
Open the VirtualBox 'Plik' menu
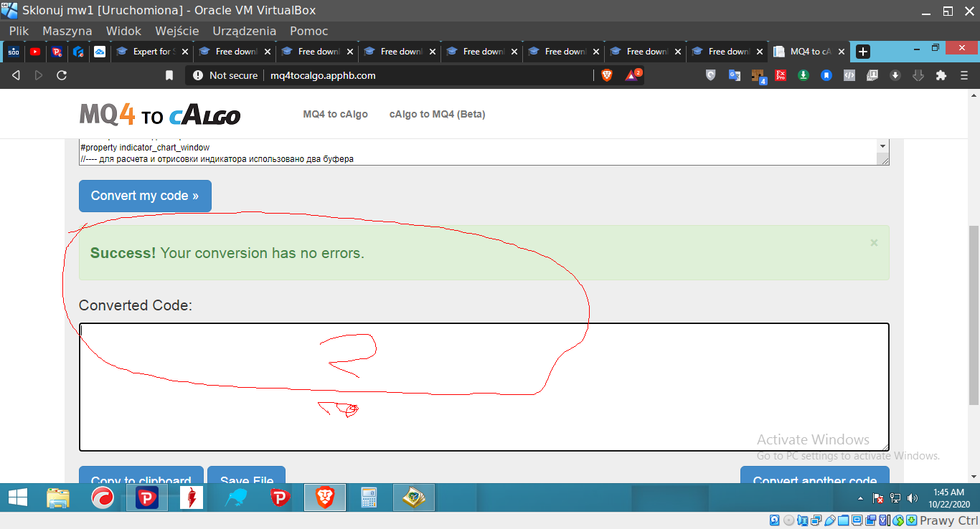coord(19,31)
